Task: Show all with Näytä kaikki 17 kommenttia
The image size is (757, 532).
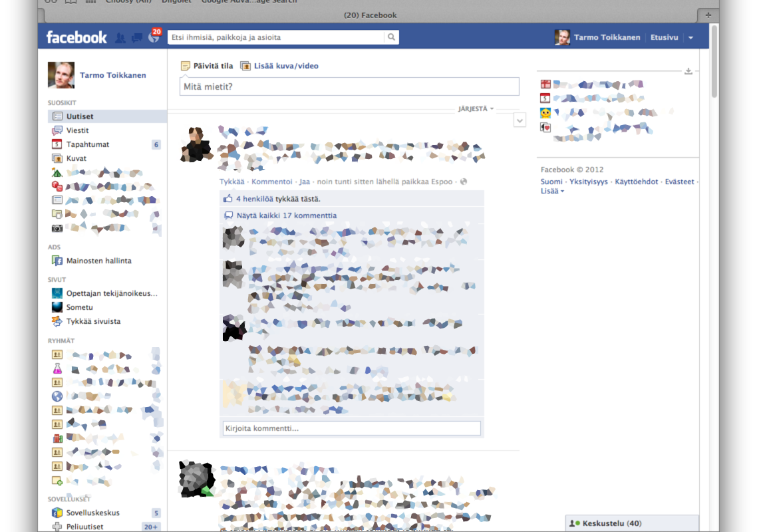Action: 287,216
